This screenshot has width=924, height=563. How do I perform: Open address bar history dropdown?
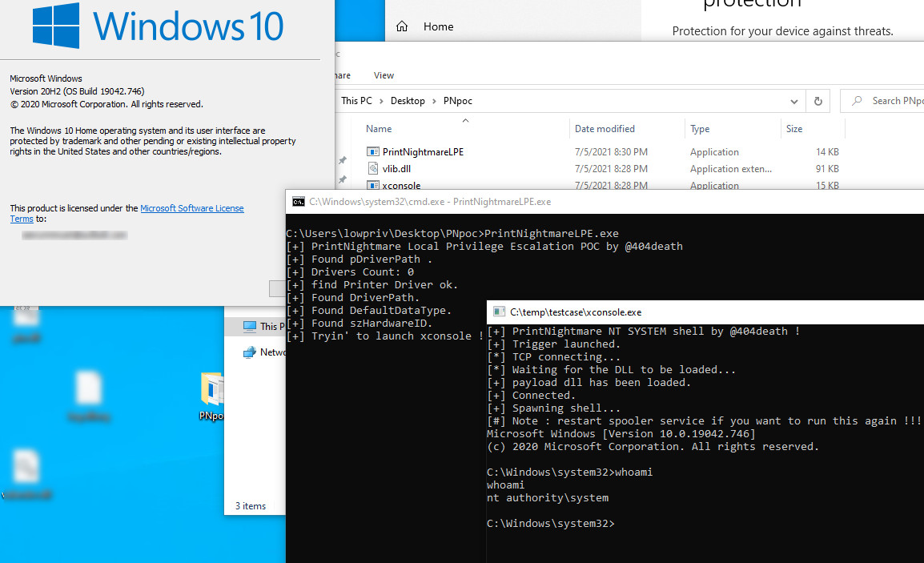[793, 102]
